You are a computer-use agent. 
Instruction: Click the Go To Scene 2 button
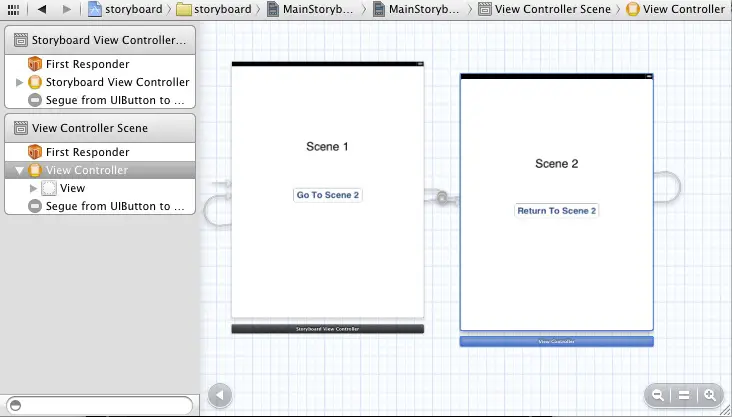pyautogui.click(x=328, y=195)
